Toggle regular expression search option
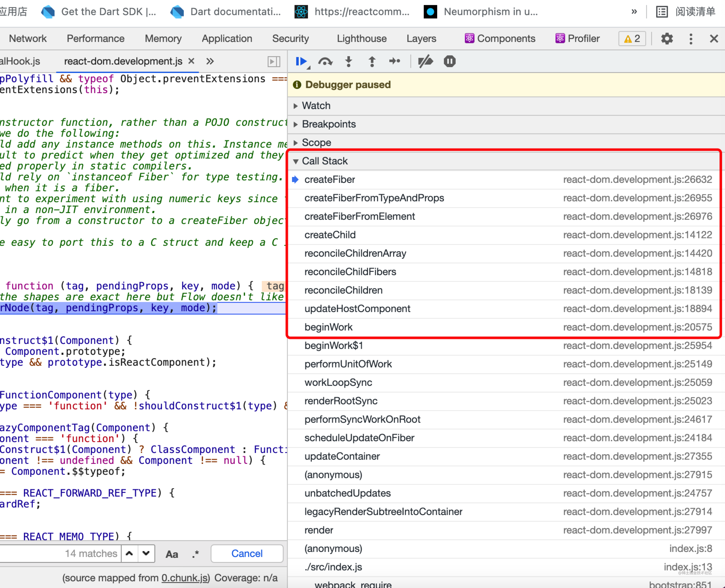Viewport: 725px width, 588px height. click(x=196, y=554)
